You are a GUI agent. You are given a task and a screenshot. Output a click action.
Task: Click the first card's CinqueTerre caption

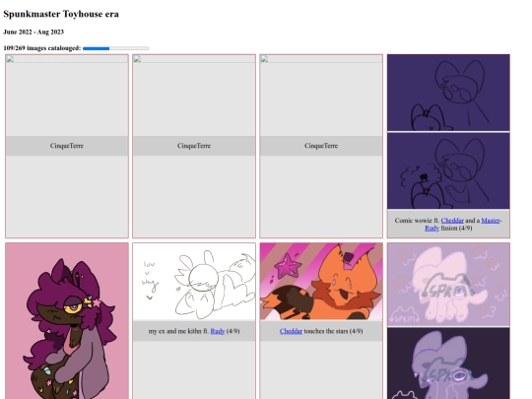pos(67,146)
